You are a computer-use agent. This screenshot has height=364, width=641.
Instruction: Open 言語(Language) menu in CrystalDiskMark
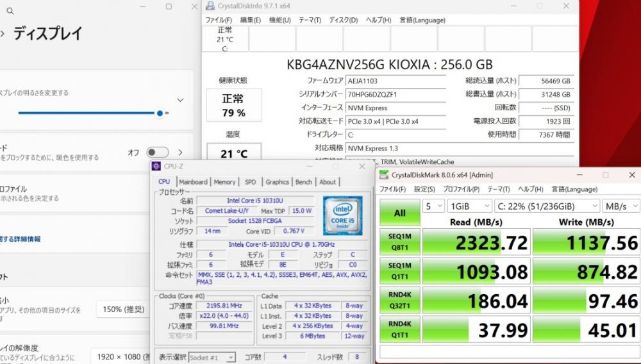point(574,189)
